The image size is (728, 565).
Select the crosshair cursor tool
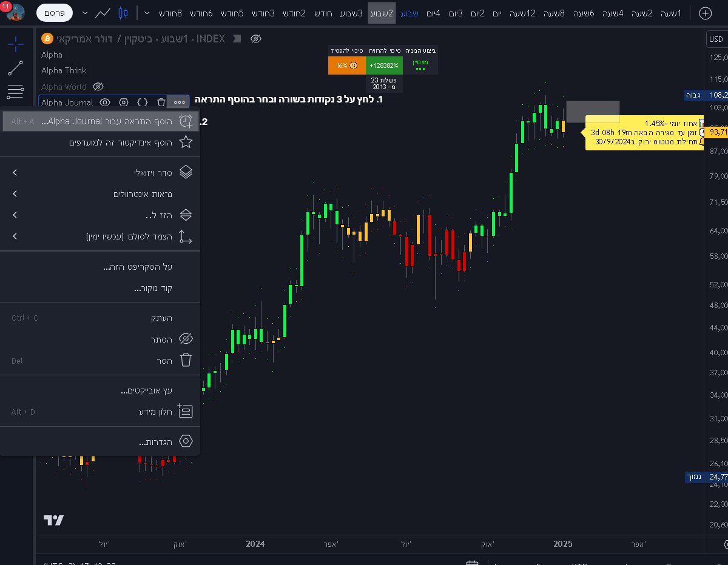pos(16,44)
